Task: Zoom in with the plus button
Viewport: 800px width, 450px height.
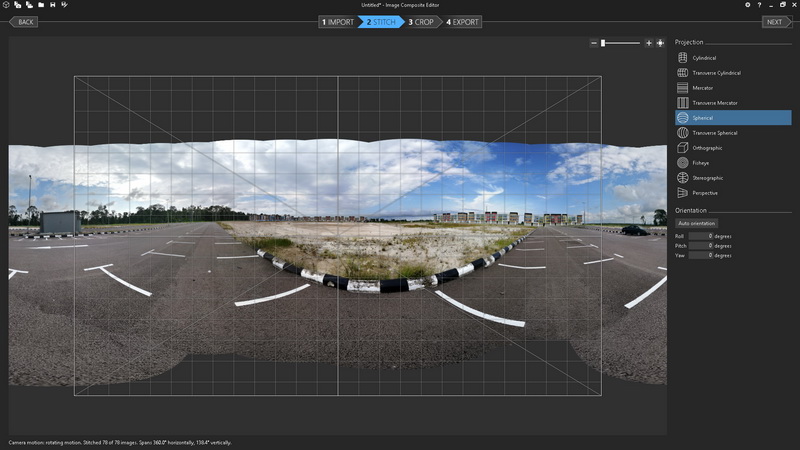Action: (x=648, y=43)
